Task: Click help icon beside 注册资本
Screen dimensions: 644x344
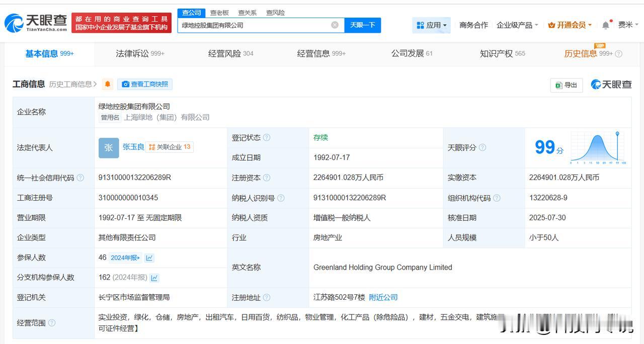Action: click(267, 178)
